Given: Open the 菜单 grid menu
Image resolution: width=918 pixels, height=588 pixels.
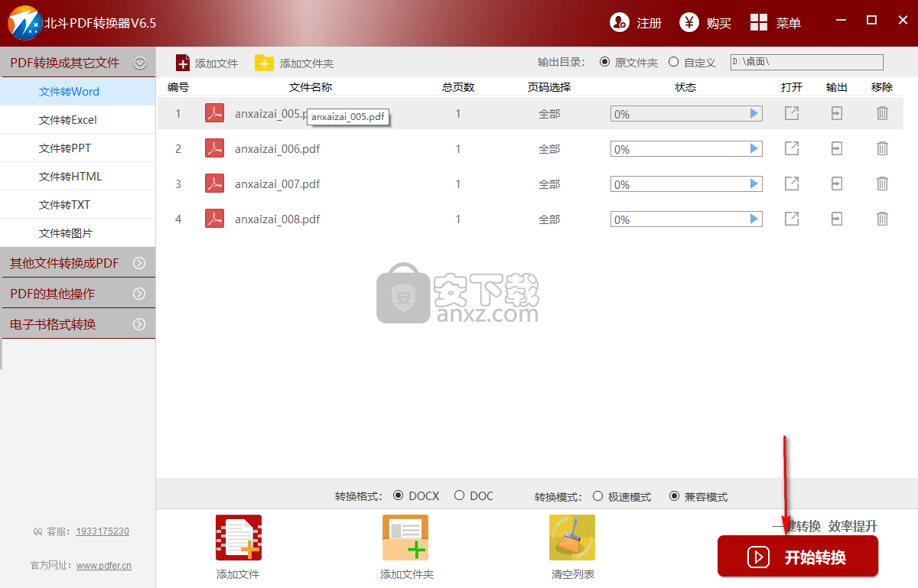Looking at the screenshot, I should click(x=775, y=23).
